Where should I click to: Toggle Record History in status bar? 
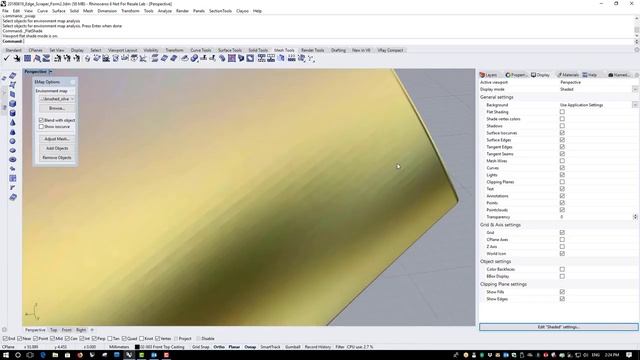tap(318, 347)
